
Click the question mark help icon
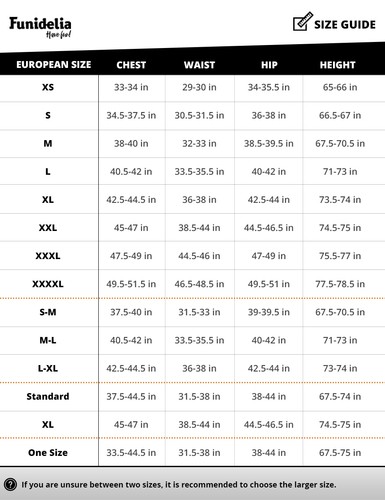(x=10, y=484)
